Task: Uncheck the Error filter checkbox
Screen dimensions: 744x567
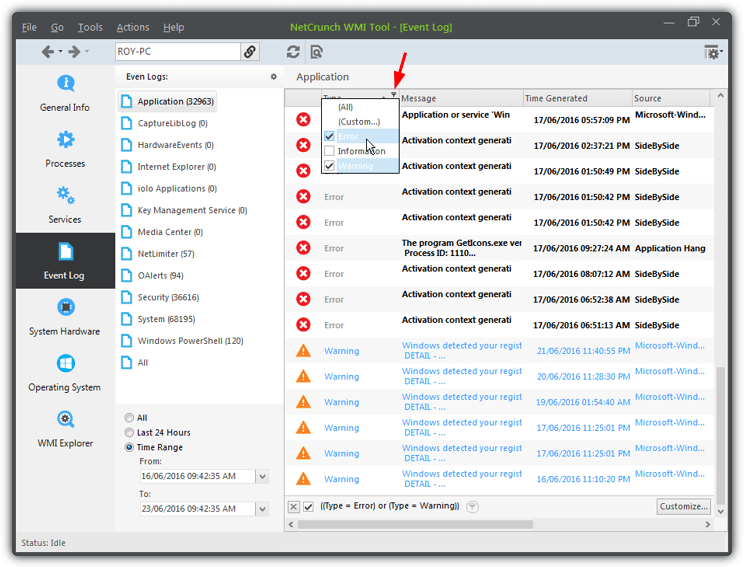Action: click(x=329, y=136)
